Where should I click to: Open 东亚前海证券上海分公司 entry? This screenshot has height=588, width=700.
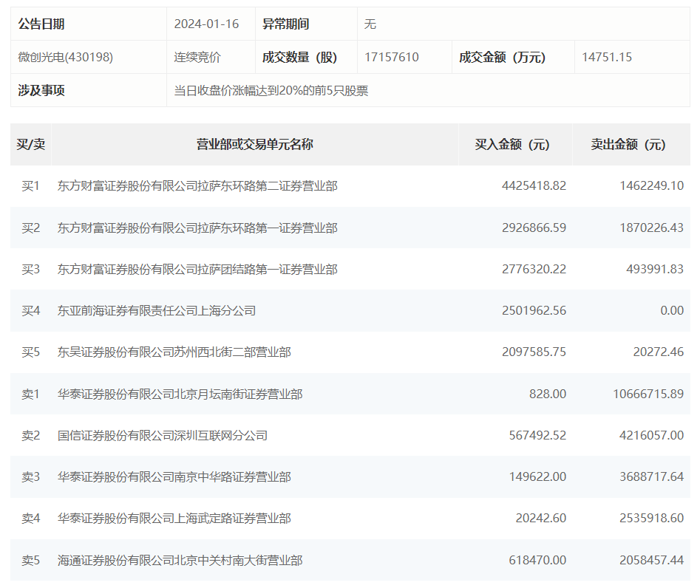click(157, 310)
